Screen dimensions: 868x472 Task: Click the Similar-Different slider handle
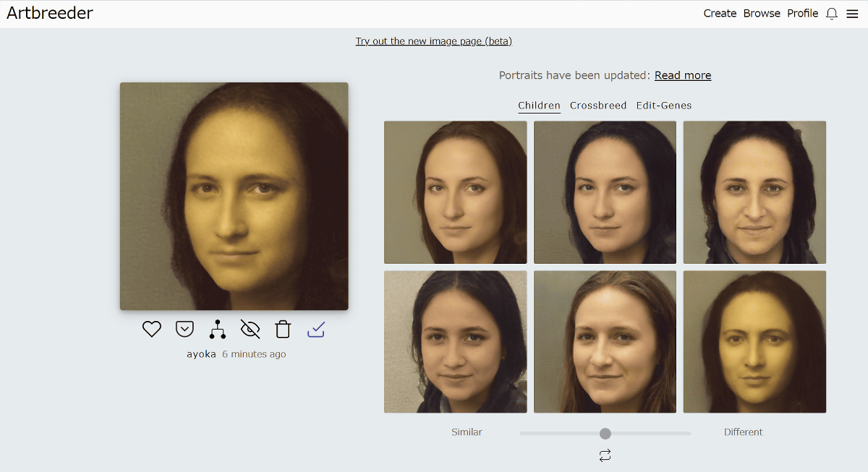pyautogui.click(x=605, y=434)
